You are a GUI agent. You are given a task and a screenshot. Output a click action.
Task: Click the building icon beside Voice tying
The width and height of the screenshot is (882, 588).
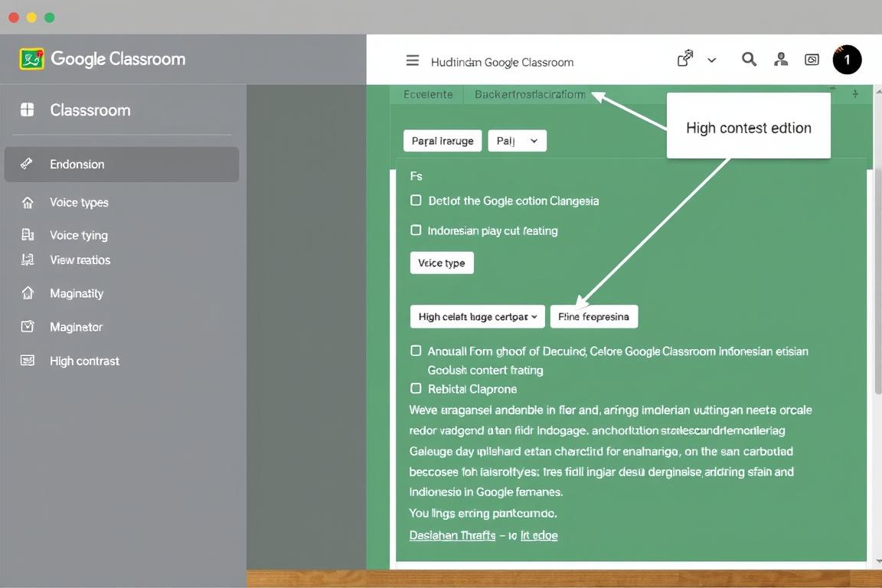(x=28, y=234)
